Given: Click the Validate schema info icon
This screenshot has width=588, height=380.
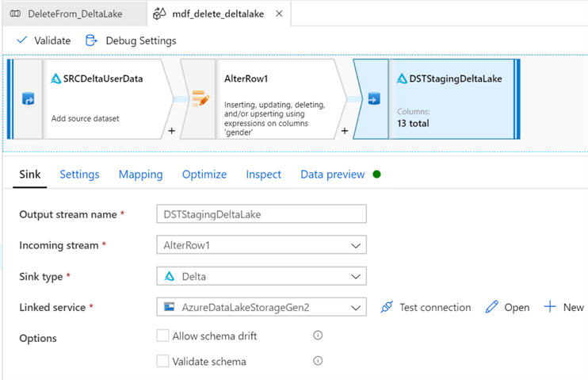Looking at the screenshot, I should click(x=318, y=361).
